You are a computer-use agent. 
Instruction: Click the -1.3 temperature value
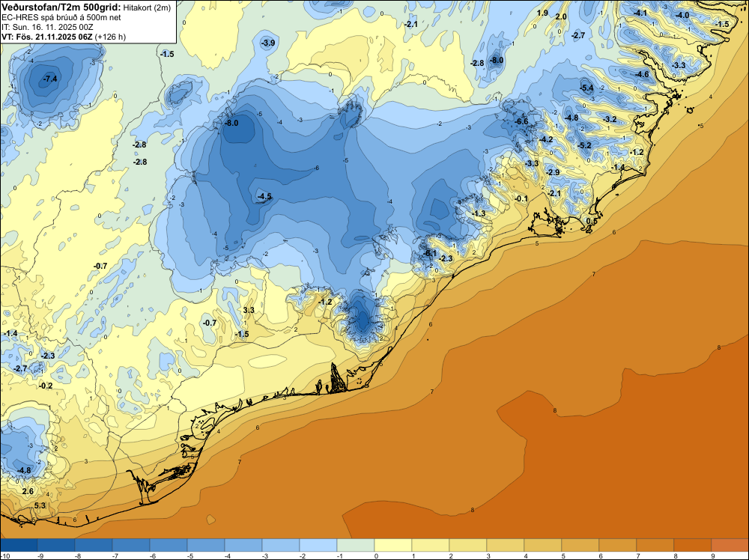point(479,213)
